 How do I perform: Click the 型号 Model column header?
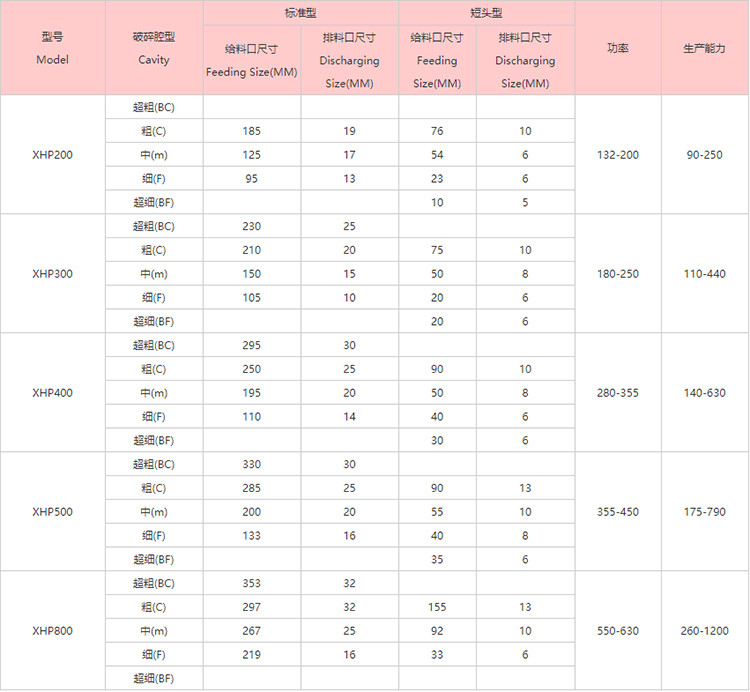pos(52,48)
